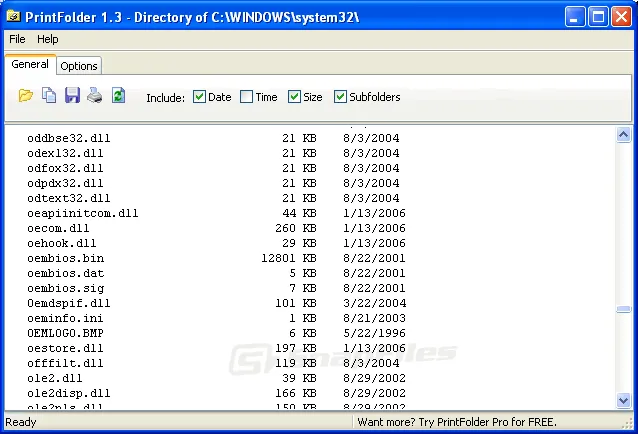This screenshot has height=434, width=638.
Task: Uncheck the Date checkbox
Action: pos(199,97)
